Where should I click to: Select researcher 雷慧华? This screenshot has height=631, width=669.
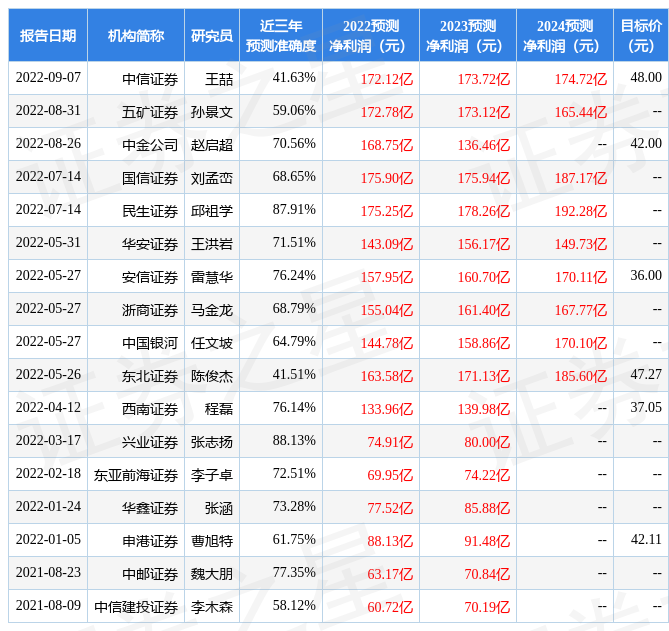[x=212, y=277]
